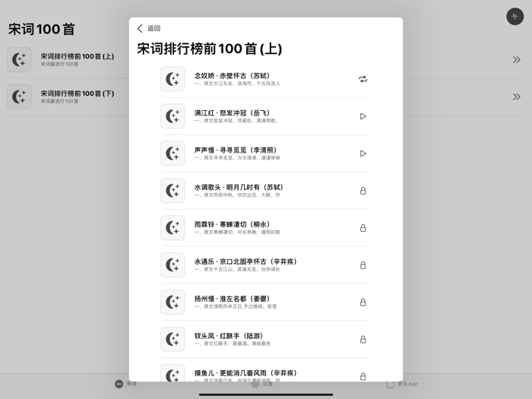Viewport: 532px width, 399px height.
Task: Click moon icon beside 满江红·怒发冲冠
Action: 173,116
